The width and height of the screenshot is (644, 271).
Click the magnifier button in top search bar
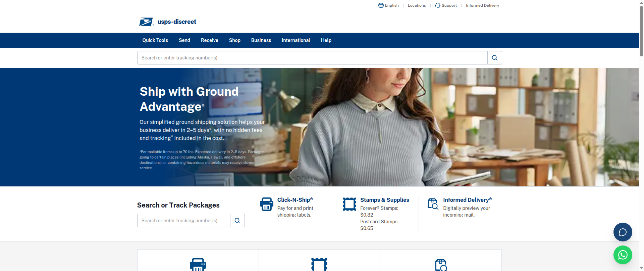pos(494,58)
